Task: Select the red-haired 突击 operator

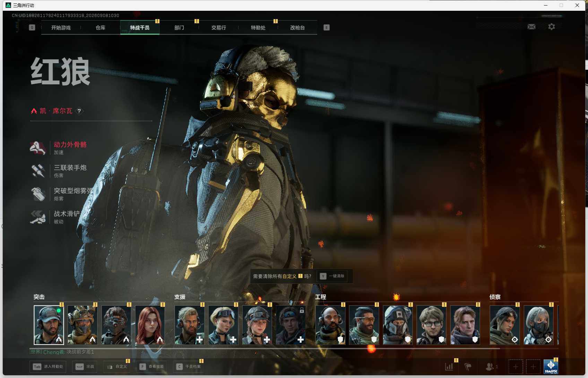Action: [x=150, y=325]
